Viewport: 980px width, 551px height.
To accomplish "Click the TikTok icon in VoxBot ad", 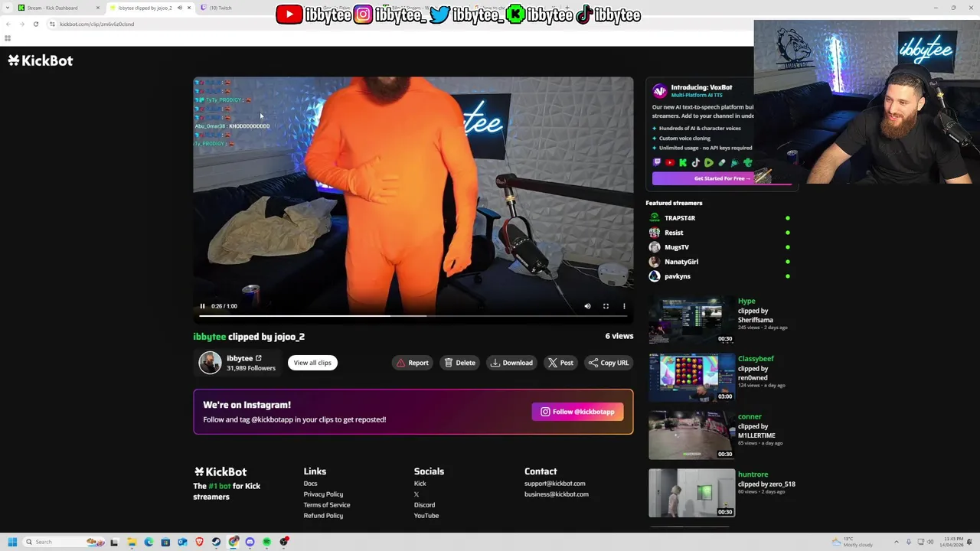I will pyautogui.click(x=695, y=163).
